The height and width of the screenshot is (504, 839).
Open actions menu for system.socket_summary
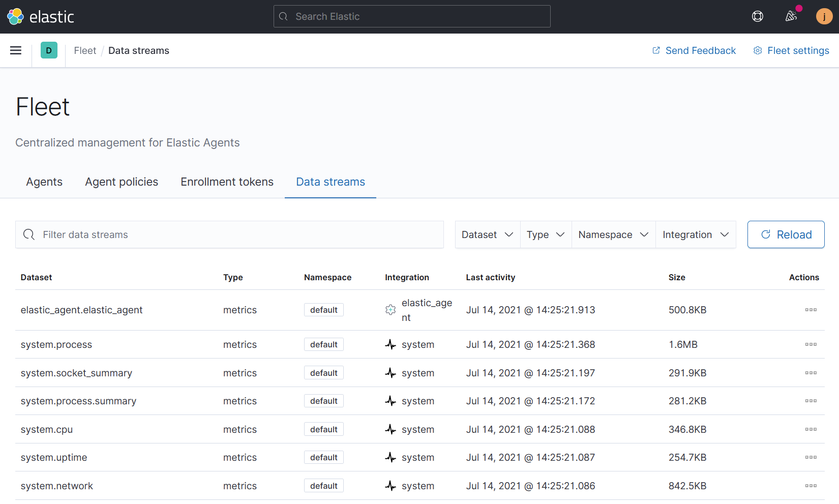(x=811, y=373)
